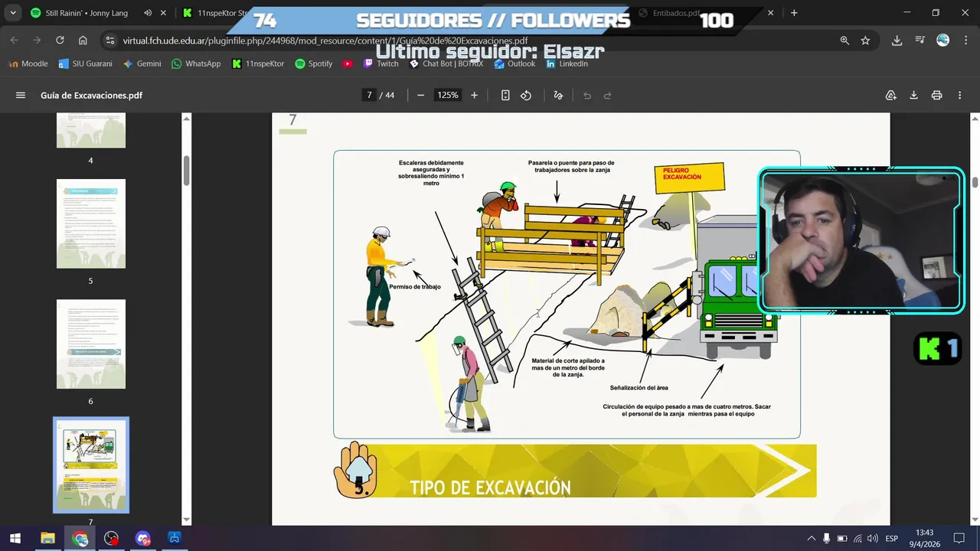Switch ESP keyboard language indicator
This screenshot has height=551, width=980.
point(892,538)
